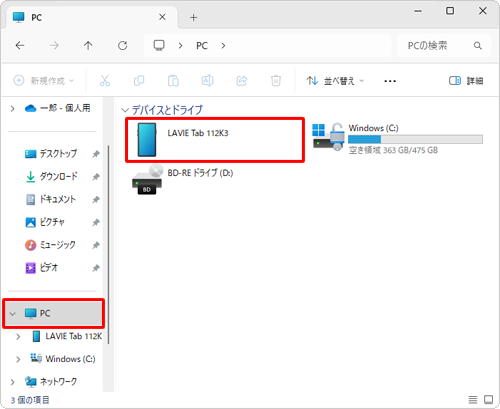
Task: Open the 並べ替え sort dropdown
Action: (335, 81)
